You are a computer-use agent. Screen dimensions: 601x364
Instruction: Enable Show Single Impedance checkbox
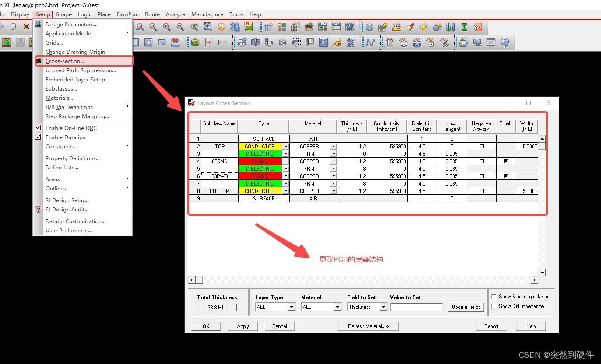pyautogui.click(x=494, y=297)
